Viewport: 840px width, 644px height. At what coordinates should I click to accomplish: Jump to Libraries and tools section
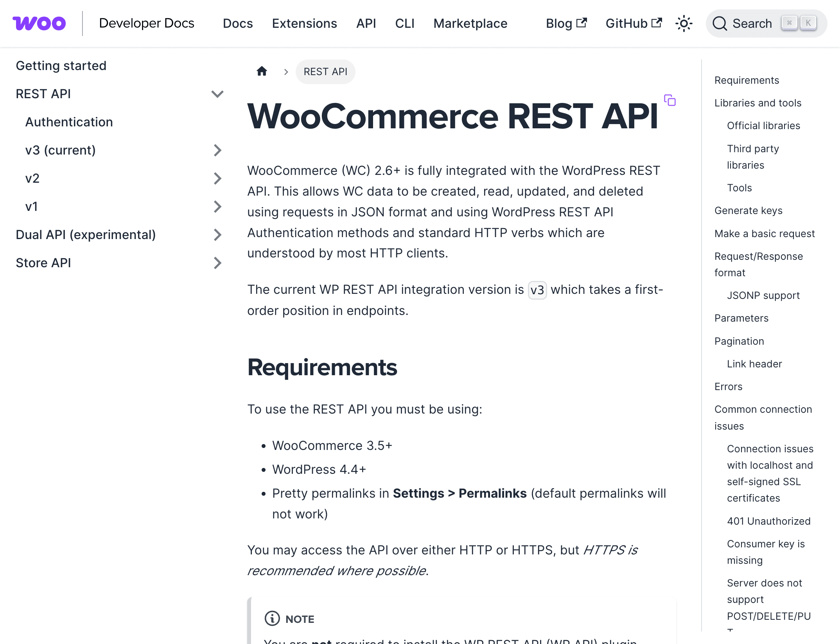758,103
